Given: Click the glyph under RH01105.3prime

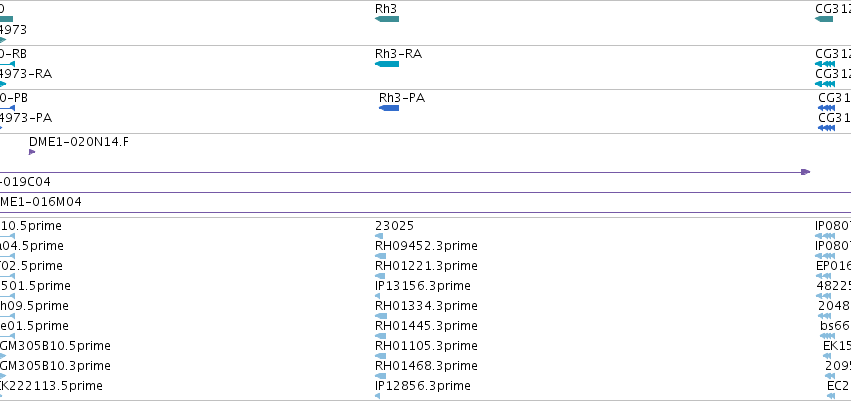Looking at the screenshot, I should coord(380,357).
